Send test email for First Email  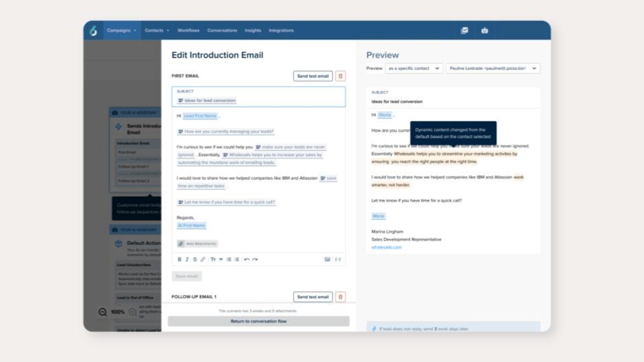pos(313,76)
